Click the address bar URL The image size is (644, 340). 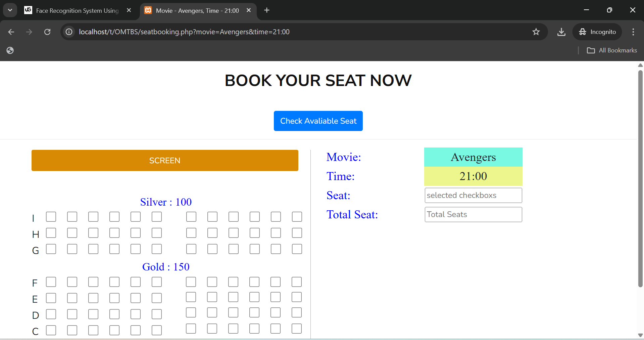point(184,32)
